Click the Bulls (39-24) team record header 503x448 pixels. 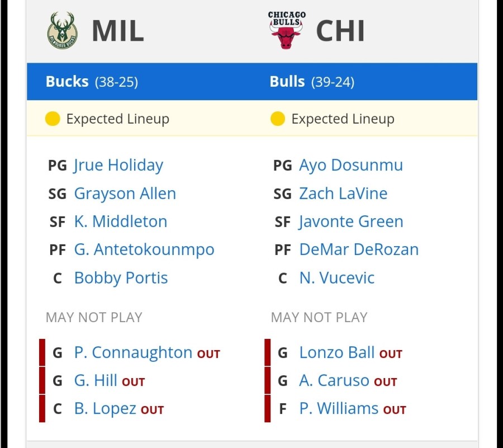(x=312, y=82)
